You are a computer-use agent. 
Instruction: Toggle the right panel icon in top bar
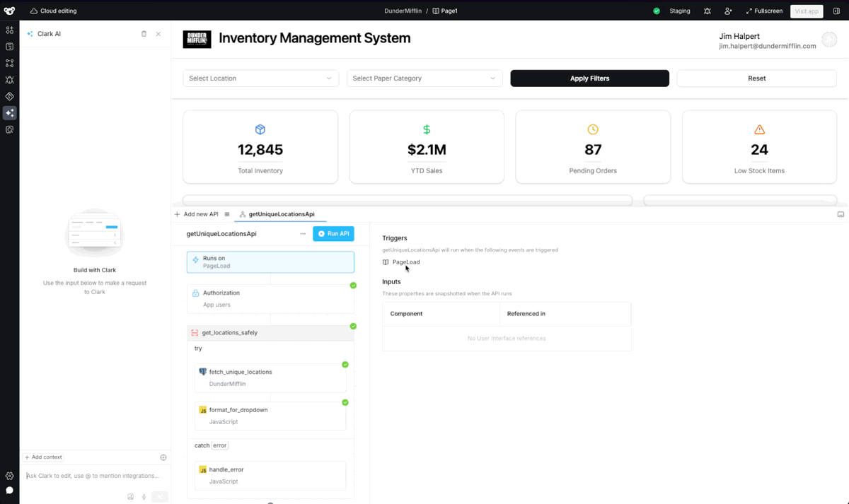pyautogui.click(x=836, y=11)
